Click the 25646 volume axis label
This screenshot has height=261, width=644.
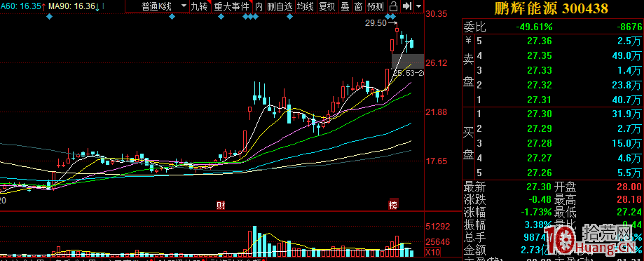coord(438,242)
